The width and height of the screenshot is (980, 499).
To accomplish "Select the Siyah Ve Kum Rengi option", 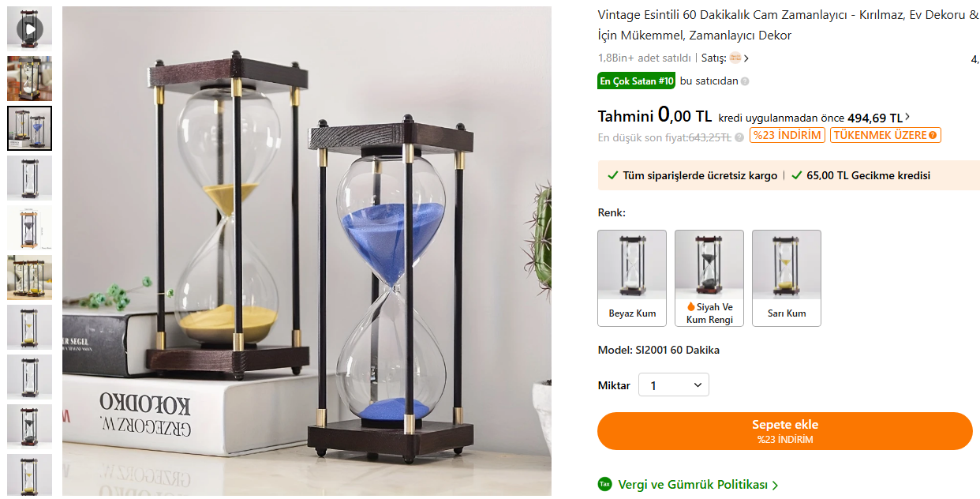I will pos(709,278).
